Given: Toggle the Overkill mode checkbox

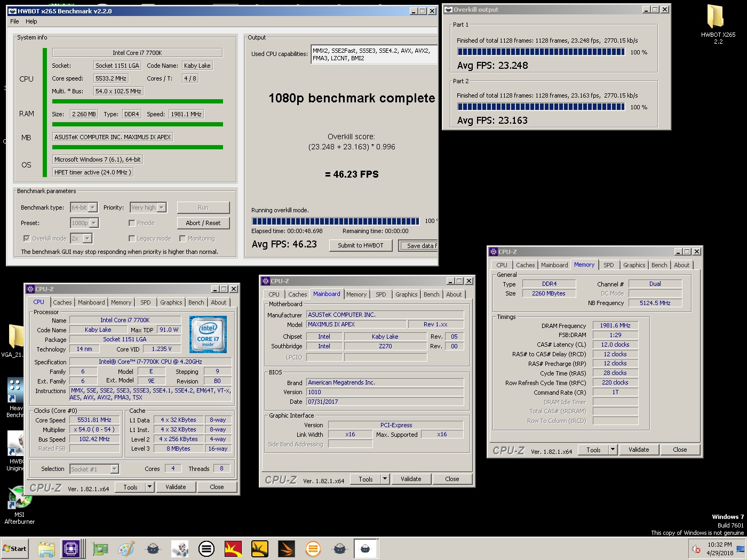Looking at the screenshot, I should point(27,238).
